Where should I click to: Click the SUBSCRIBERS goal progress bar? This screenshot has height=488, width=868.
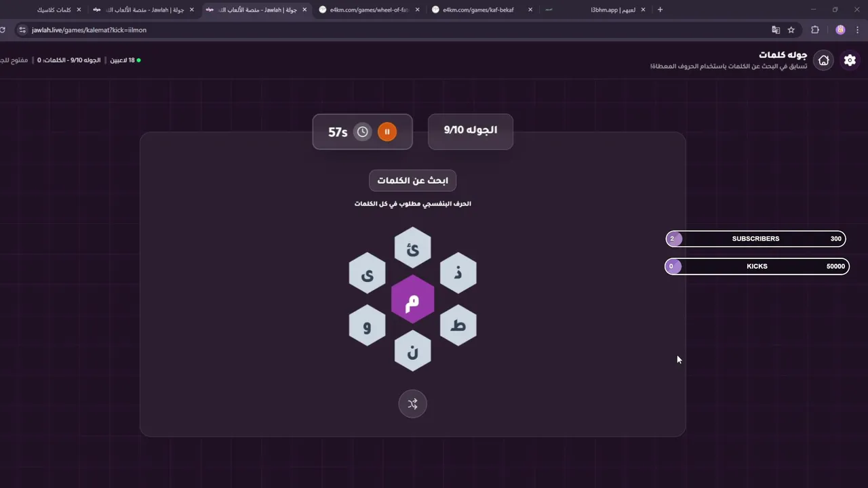point(755,239)
